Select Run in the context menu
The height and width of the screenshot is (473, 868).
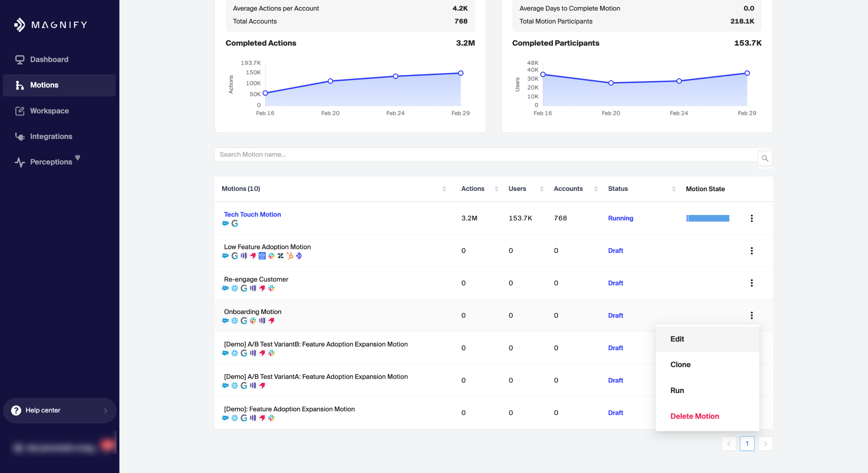point(677,390)
